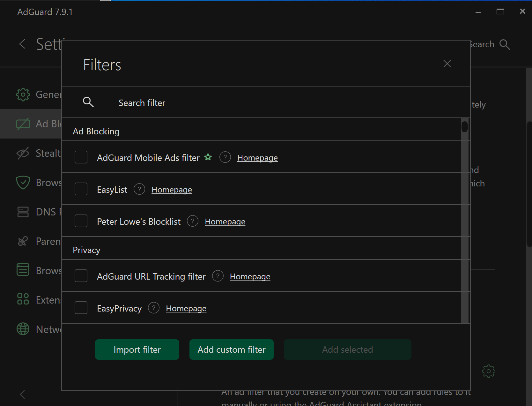The height and width of the screenshot is (406, 532).
Task: Open help tooltip for AdGuard URL Tracking filter
Action: click(218, 276)
